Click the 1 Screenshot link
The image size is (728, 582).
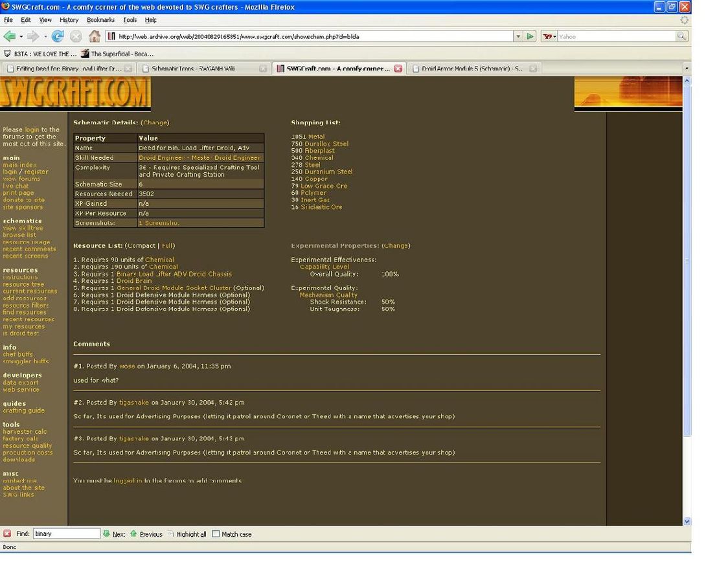pyautogui.click(x=159, y=223)
